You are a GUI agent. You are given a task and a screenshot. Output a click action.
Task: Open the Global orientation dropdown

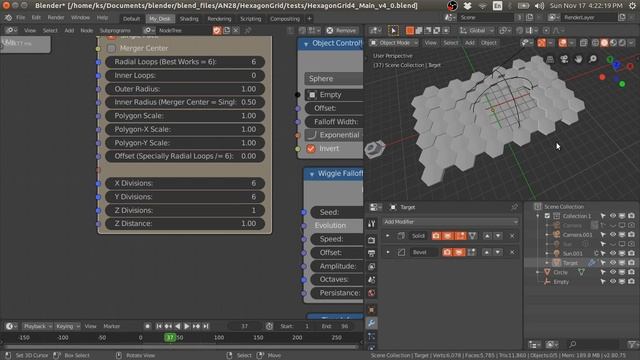pyautogui.click(x=477, y=30)
